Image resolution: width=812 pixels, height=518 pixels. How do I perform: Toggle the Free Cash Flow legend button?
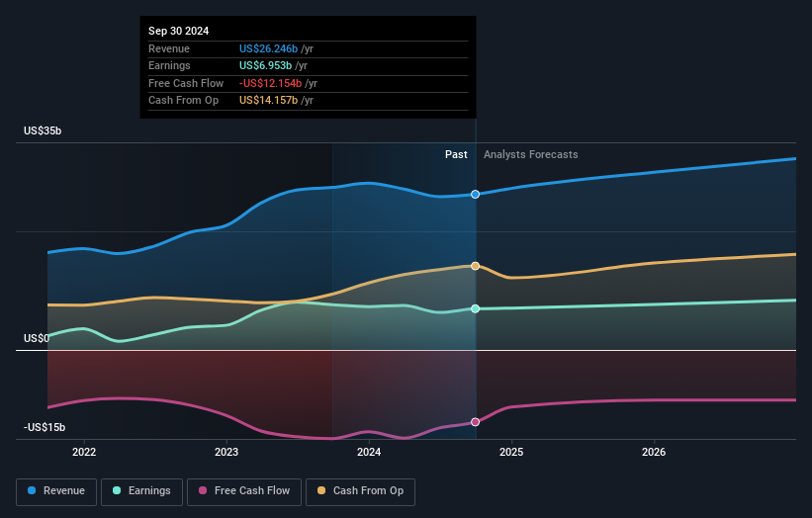click(x=244, y=491)
